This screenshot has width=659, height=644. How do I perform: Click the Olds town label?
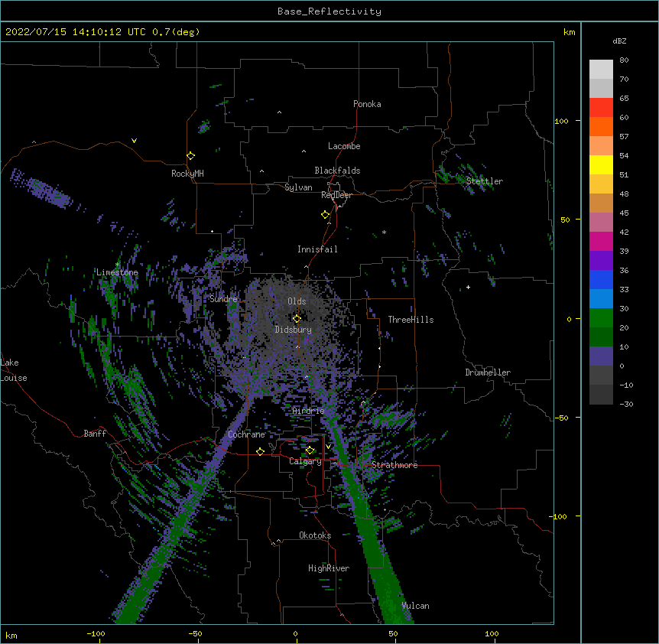tap(297, 301)
